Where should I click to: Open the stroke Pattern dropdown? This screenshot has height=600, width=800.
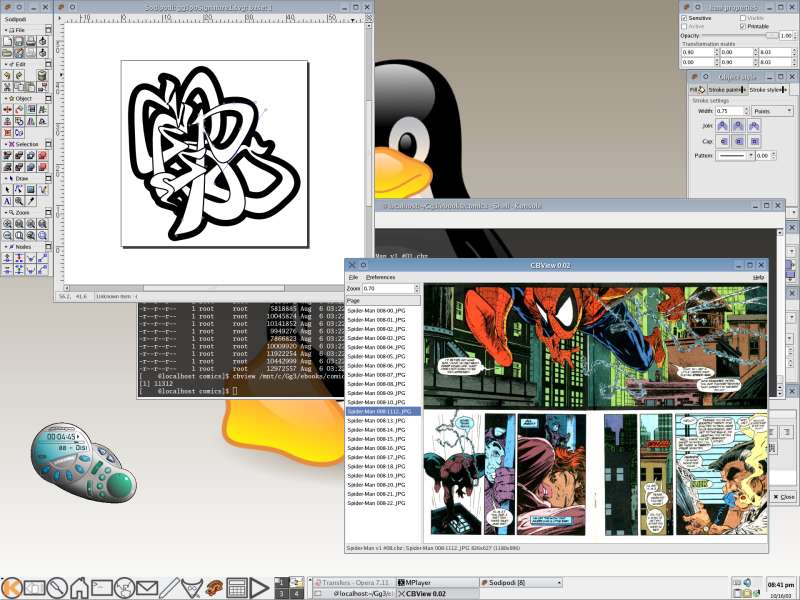[735, 155]
